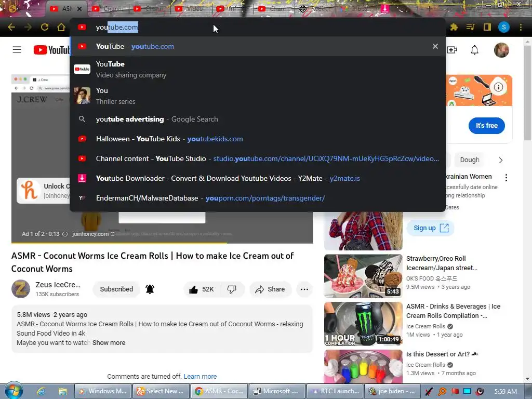Viewport: 532px width, 399px height.
Task: Switch to RTC Launch... taskbar window
Action: (x=335, y=391)
